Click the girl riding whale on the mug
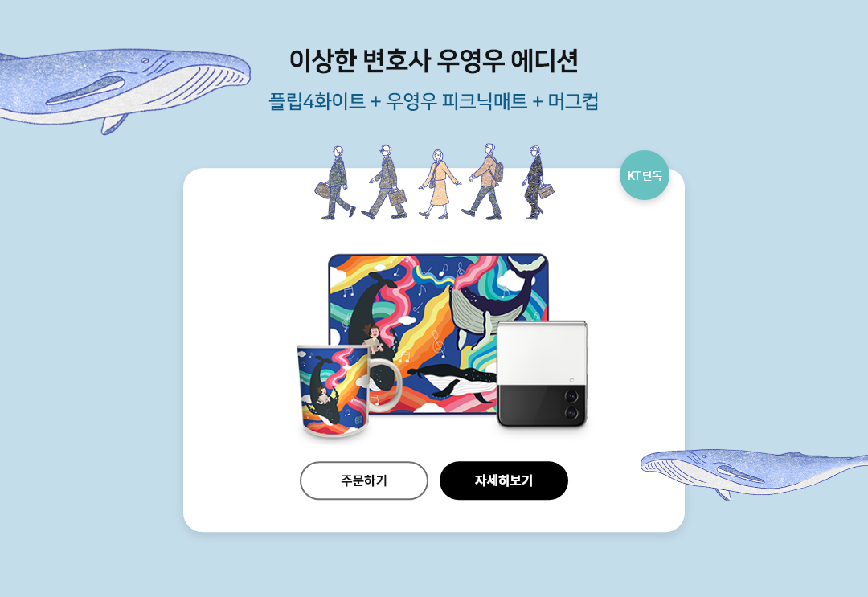 click(324, 395)
